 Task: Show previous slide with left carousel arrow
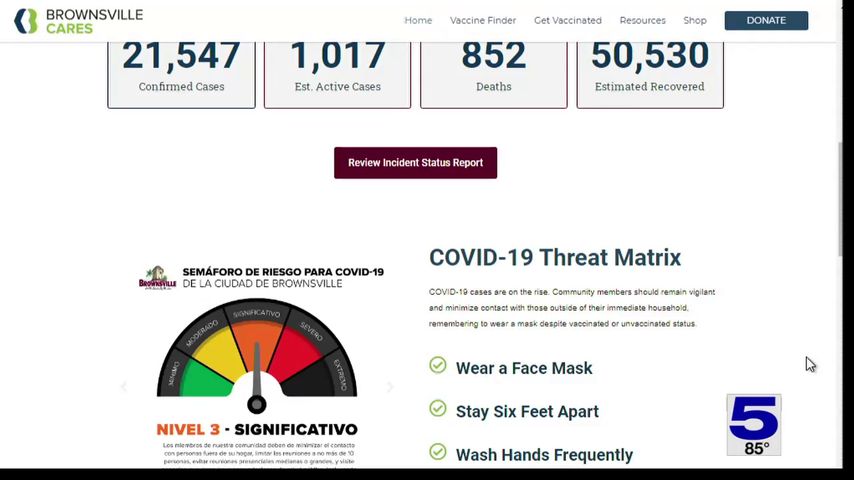coord(124,387)
